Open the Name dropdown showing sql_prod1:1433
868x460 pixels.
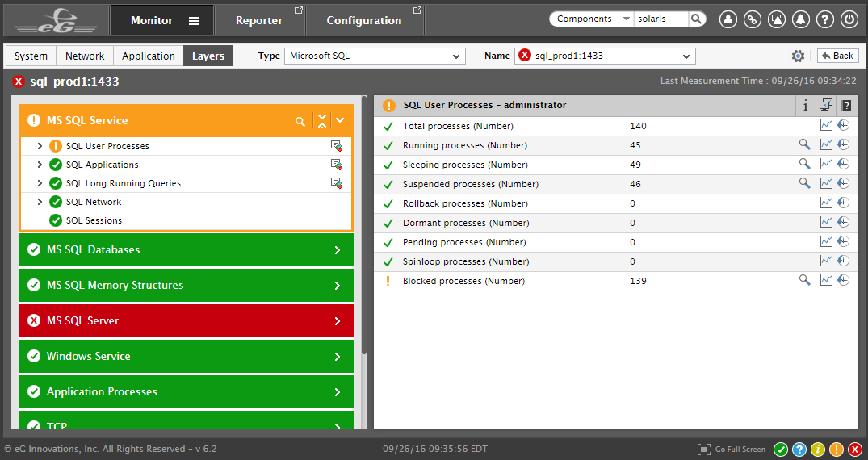(605, 56)
